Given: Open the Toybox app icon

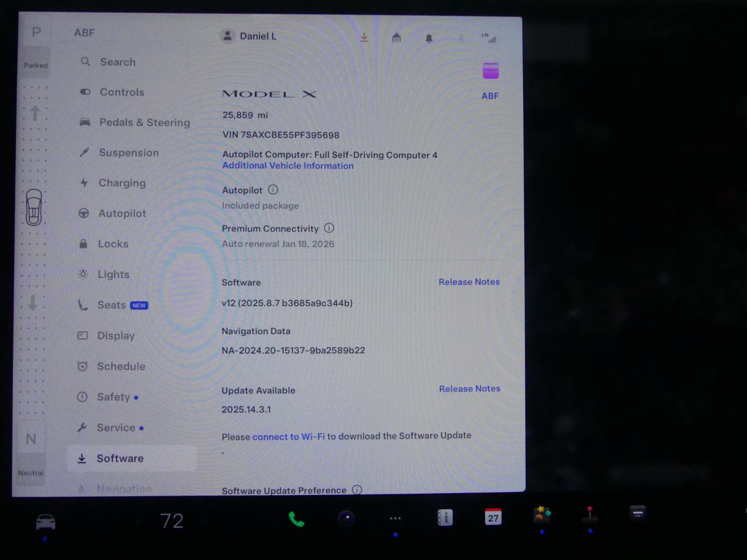Looking at the screenshot, I should tap(542, 515).
